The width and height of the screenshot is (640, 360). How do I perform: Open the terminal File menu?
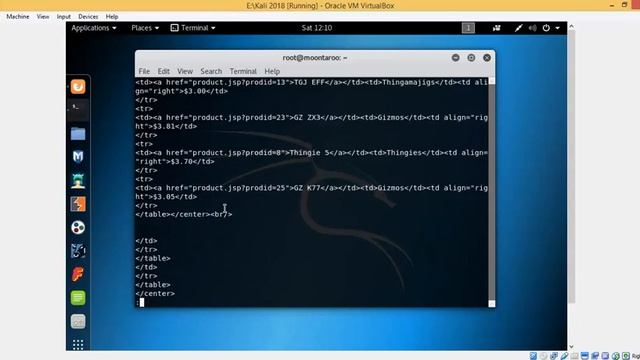144,71
